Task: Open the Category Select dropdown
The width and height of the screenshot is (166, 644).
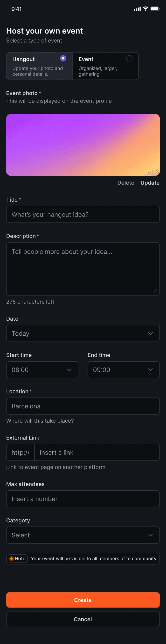Action: point(83,535)
